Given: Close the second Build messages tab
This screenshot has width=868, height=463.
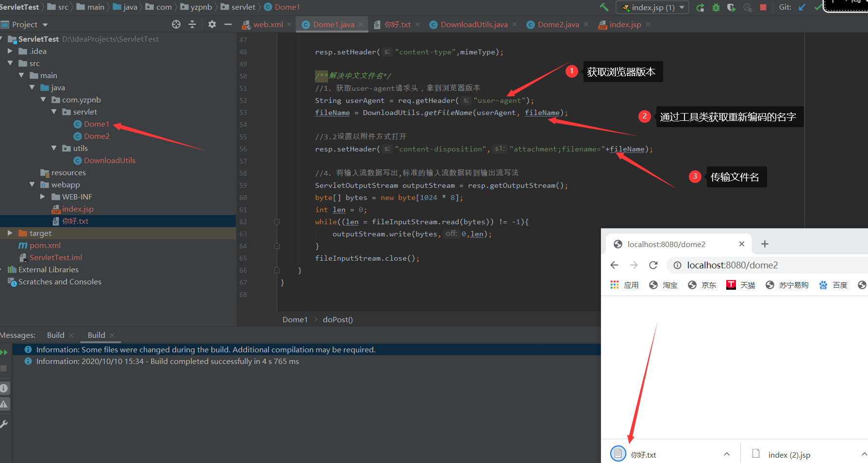Looking at the screenshot, I should coord(112,335).
